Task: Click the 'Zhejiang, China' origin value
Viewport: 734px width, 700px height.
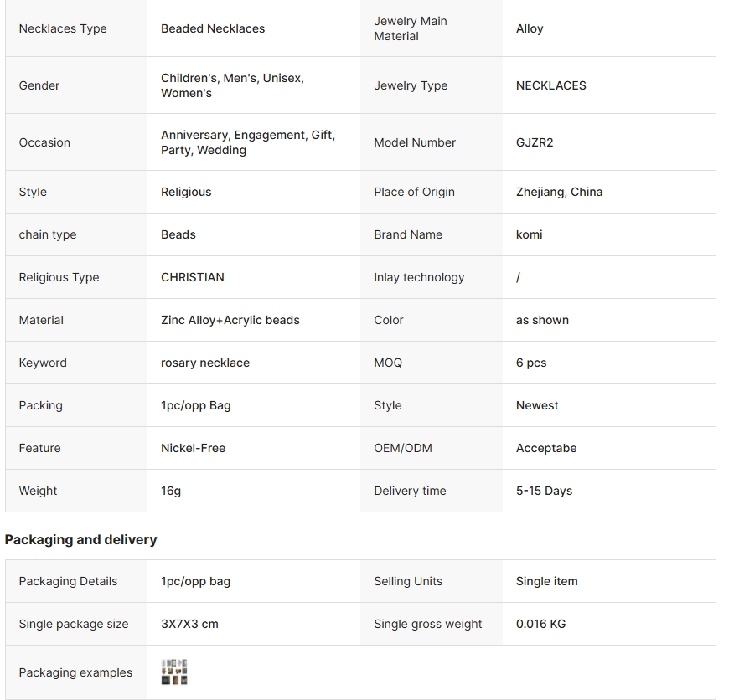Action: coord(559,192)
